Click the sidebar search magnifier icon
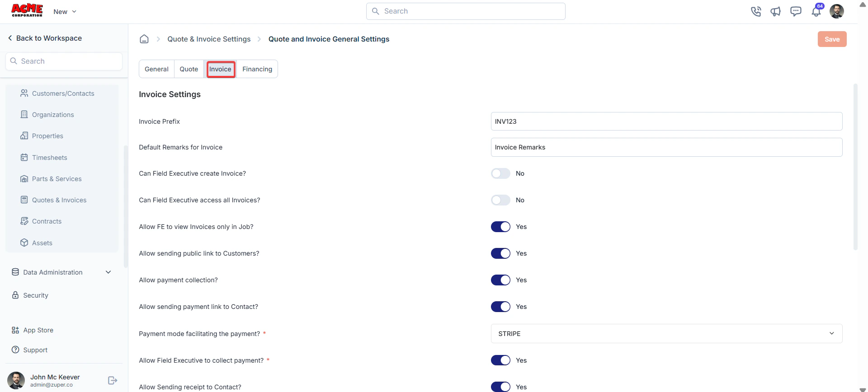 [x=14, y=61]
